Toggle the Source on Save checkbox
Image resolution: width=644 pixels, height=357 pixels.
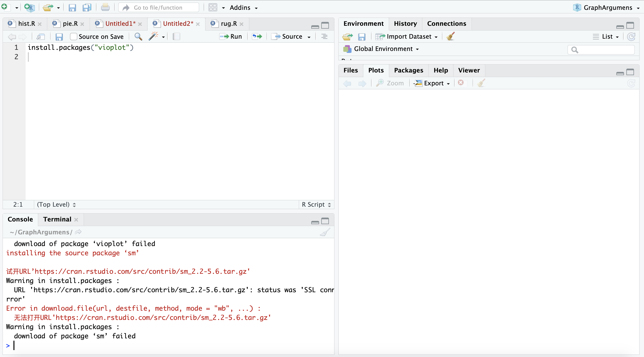tap(73, 37)
